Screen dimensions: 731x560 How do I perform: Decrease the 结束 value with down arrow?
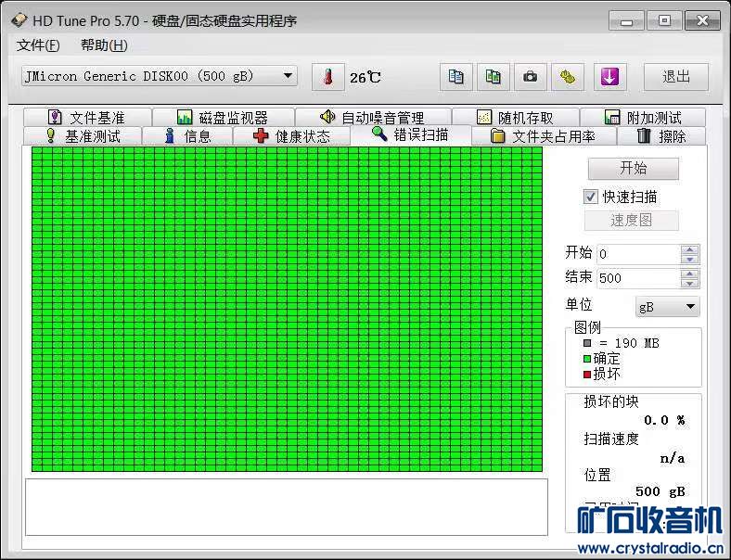click(689, 283)
